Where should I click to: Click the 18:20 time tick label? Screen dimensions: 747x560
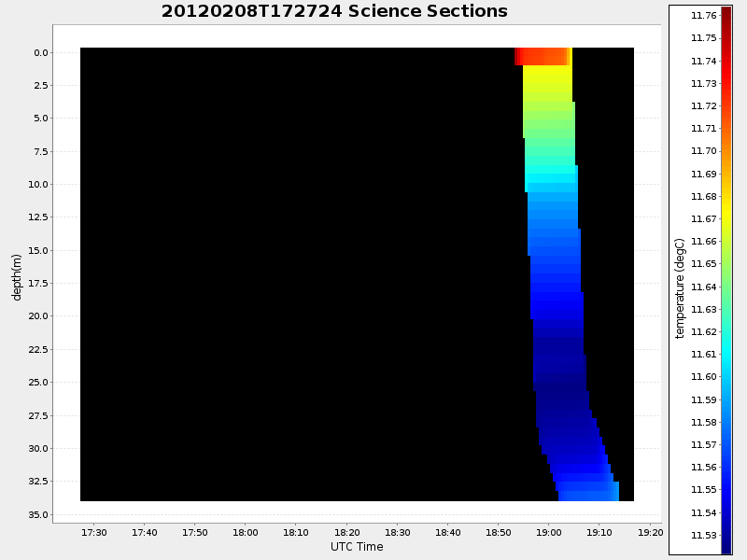(346, 532)
